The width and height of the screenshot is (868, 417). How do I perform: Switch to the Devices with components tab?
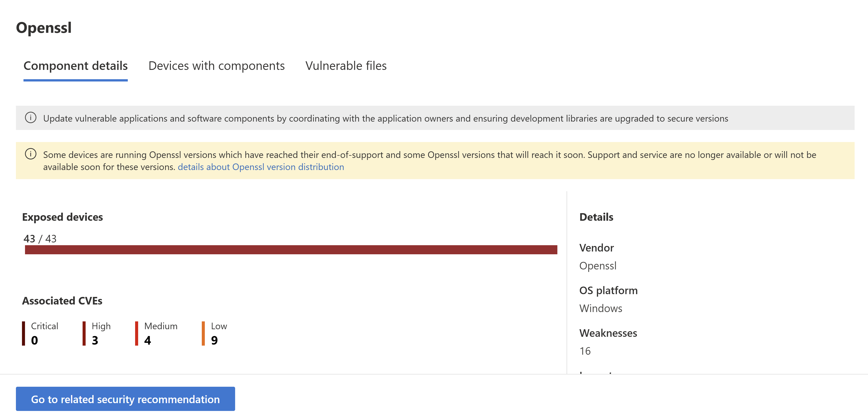tap(217, 66)
